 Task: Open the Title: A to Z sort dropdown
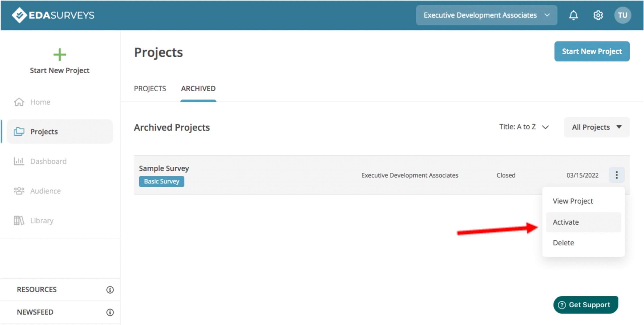[524, 127]
